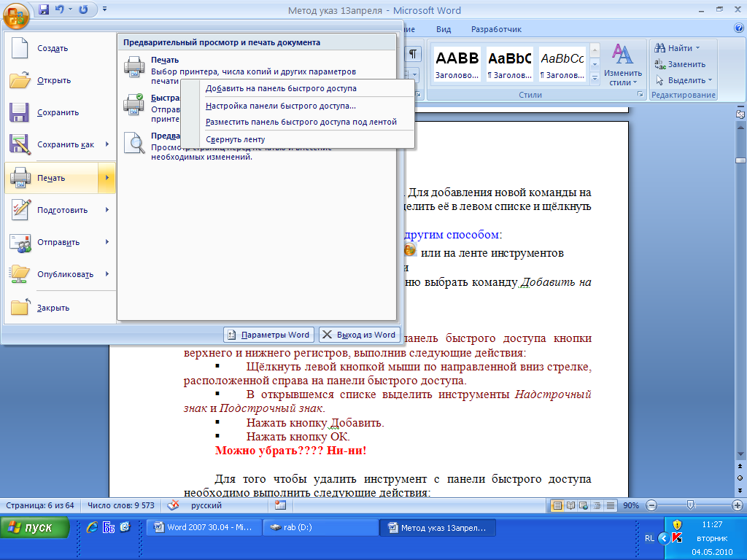Click the Отправить envelope icon
The height and width of the screenshot is (560, 747).
[20, 242]
